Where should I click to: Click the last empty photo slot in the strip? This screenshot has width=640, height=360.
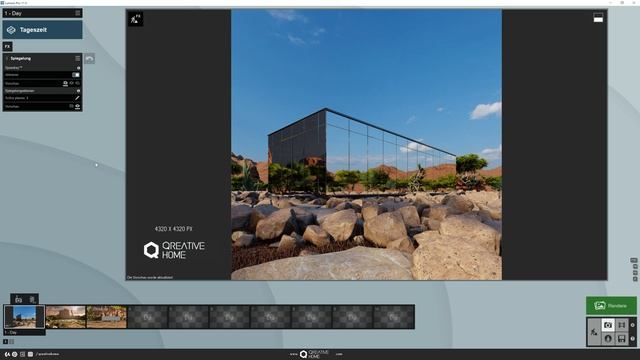[394, 317]
